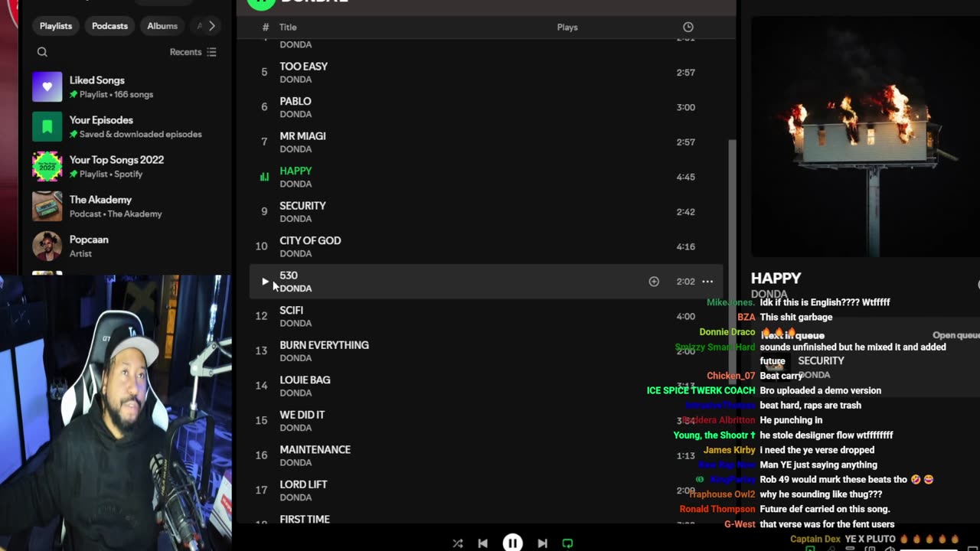Open Your Top Songs 2022 playlist

click(x=126, y=167)
